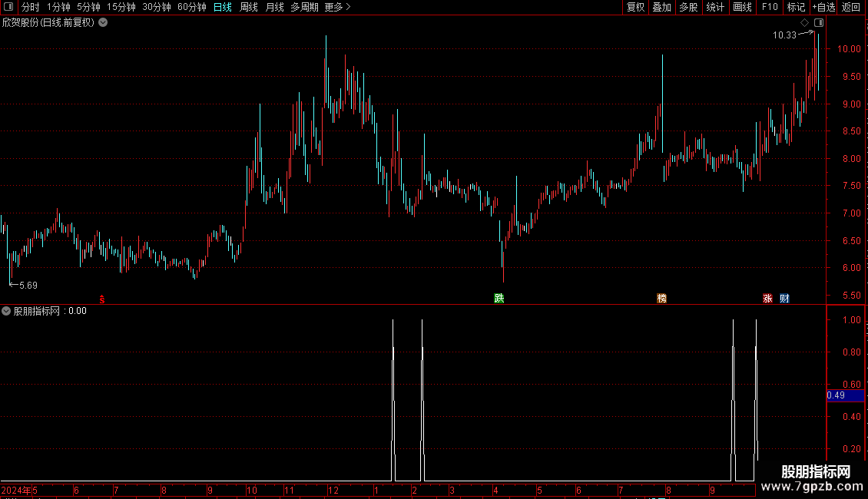Select the 30分钟 period tab
The height and width of the screenshot is (499, 868).
[157, 7]
